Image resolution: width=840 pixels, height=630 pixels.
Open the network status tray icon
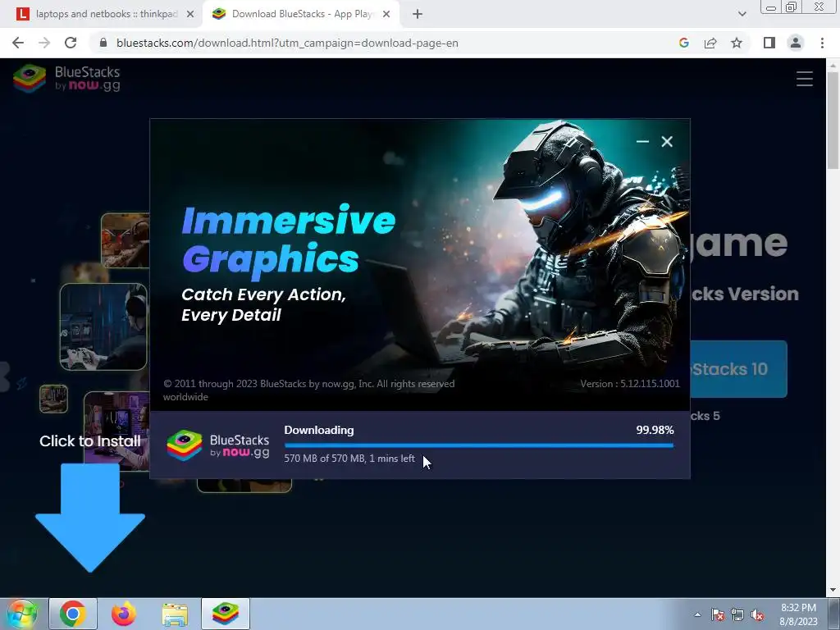point(737,614)
